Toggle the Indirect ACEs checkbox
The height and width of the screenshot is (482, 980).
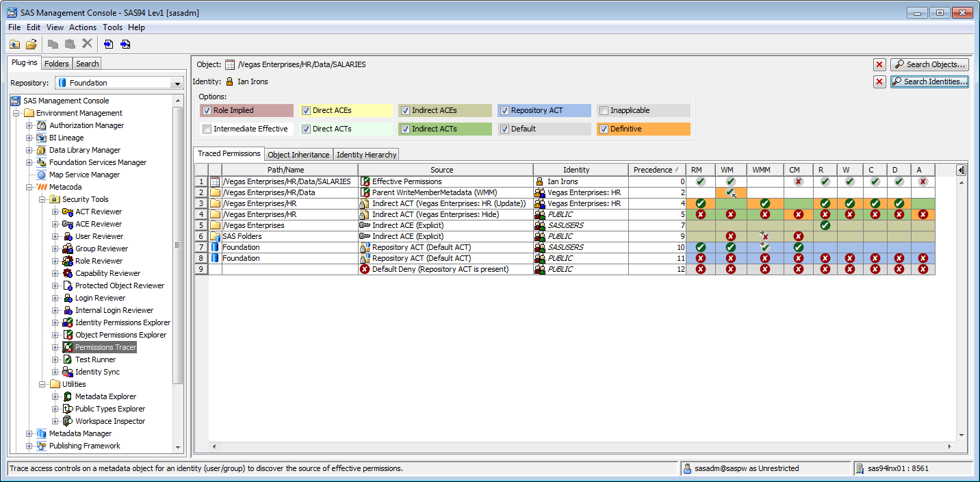(406, 110)
